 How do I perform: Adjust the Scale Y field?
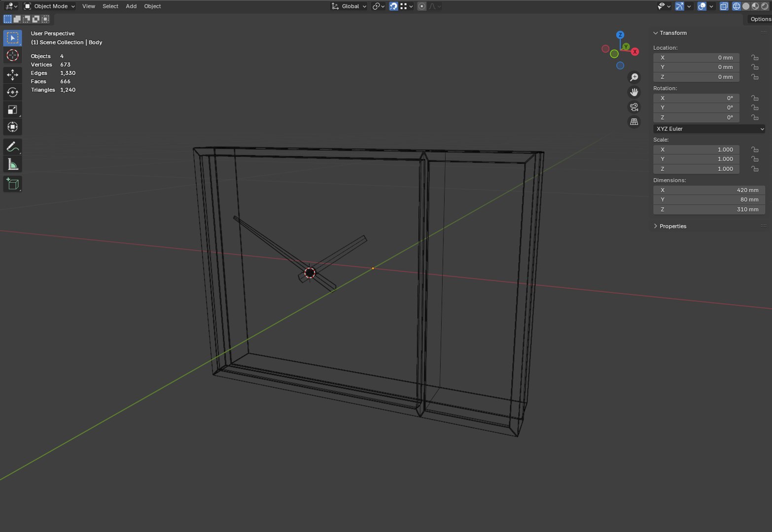[x=696, y=159]
